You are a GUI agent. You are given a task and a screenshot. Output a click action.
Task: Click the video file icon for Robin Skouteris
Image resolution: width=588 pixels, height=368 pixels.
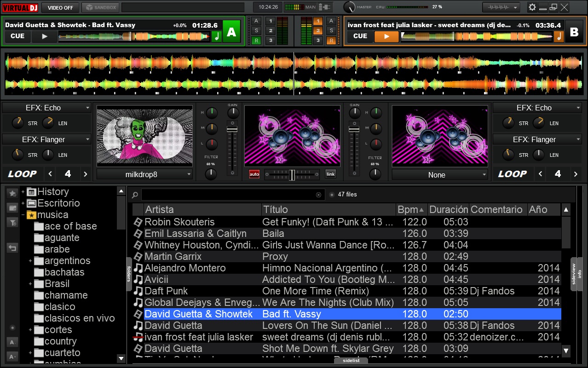[x=138, y=222]
